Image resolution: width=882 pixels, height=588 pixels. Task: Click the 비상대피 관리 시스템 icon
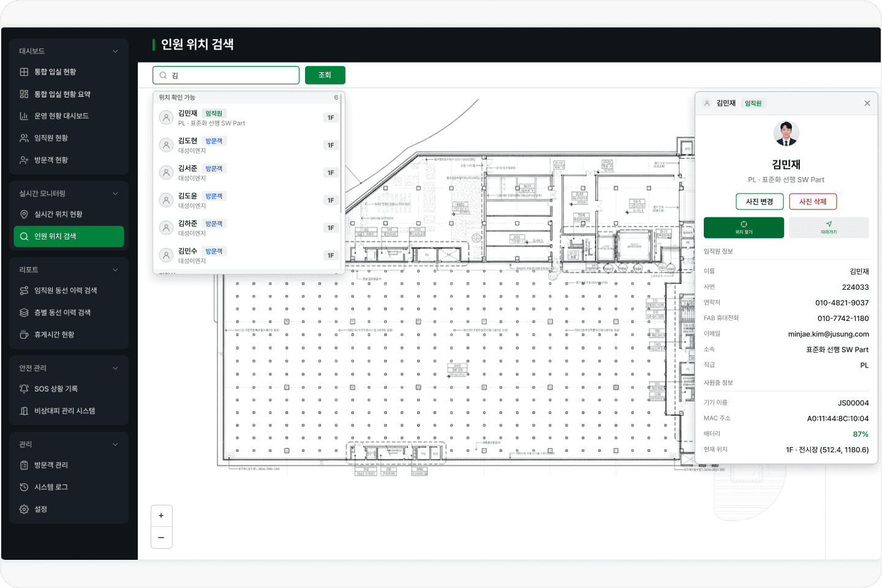coord(24,411)
